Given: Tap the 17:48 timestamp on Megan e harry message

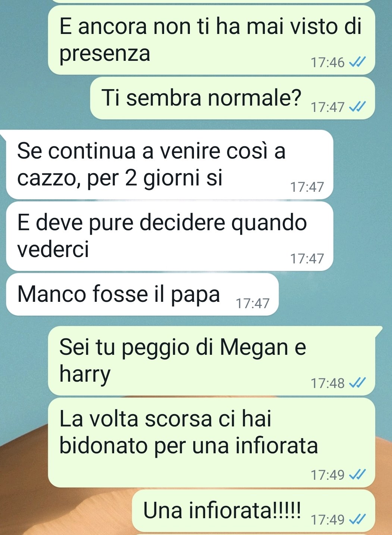Looking at the screenshot, I should [328, 383].
